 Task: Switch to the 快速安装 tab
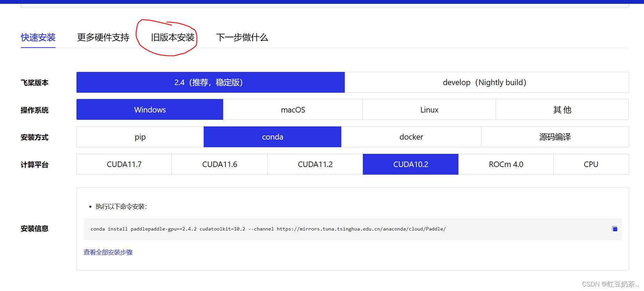coord(38,38)
